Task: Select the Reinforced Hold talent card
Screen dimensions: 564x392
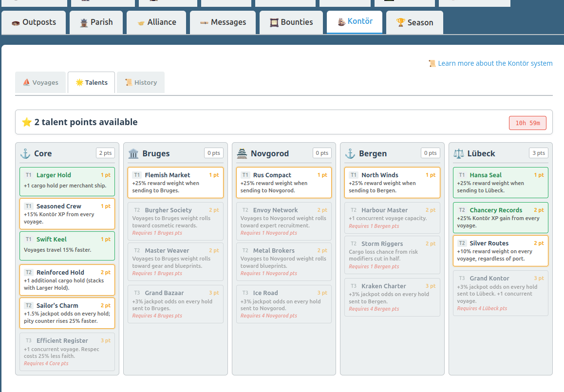Action: tap(67, 280)
